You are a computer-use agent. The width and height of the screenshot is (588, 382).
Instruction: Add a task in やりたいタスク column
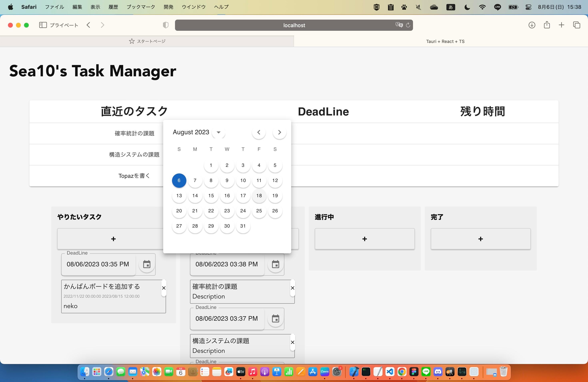pyautogui.click(x=113, y=239)
